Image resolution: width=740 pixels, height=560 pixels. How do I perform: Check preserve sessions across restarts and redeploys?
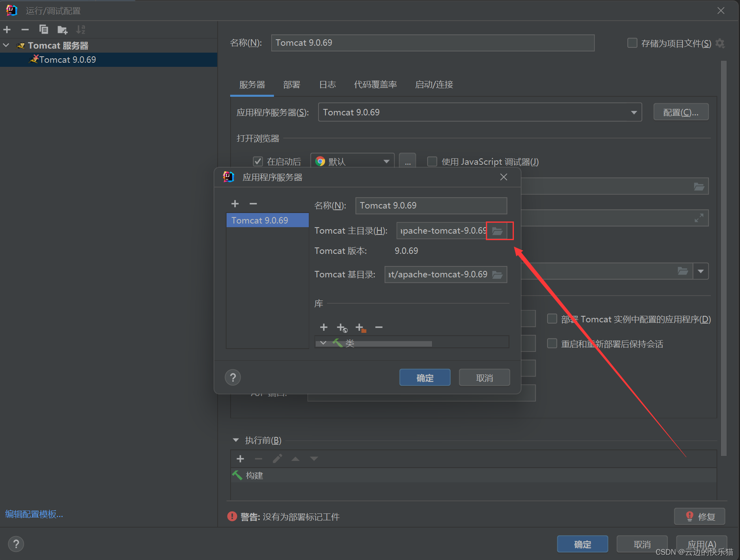552,343
